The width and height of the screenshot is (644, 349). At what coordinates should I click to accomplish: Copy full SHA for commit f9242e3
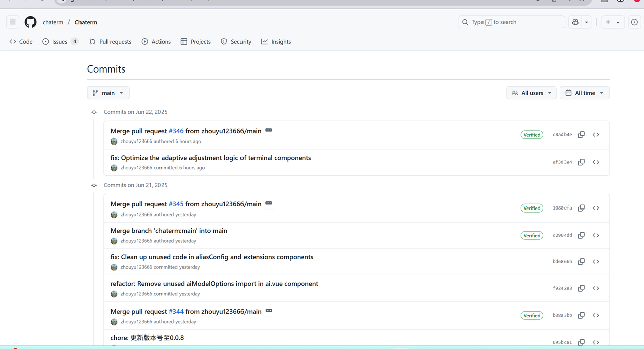(x=581, y=288)
